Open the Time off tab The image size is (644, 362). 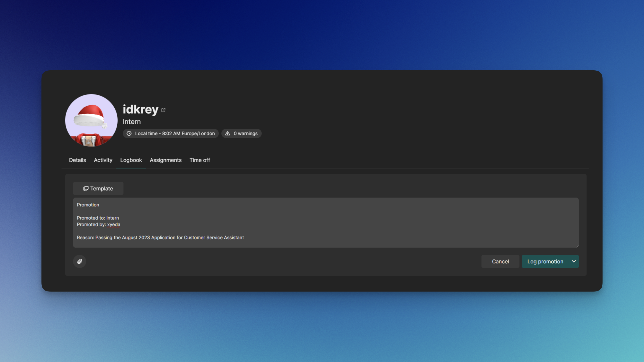click(x=200, y=160)
